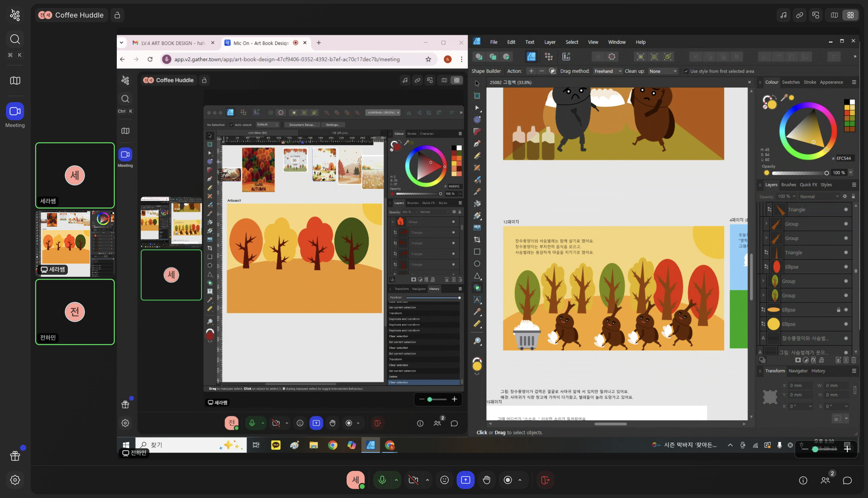Expand record options chevron in bar with 세 avatar
The image size is (868, 498).
[x=520, y=480]
